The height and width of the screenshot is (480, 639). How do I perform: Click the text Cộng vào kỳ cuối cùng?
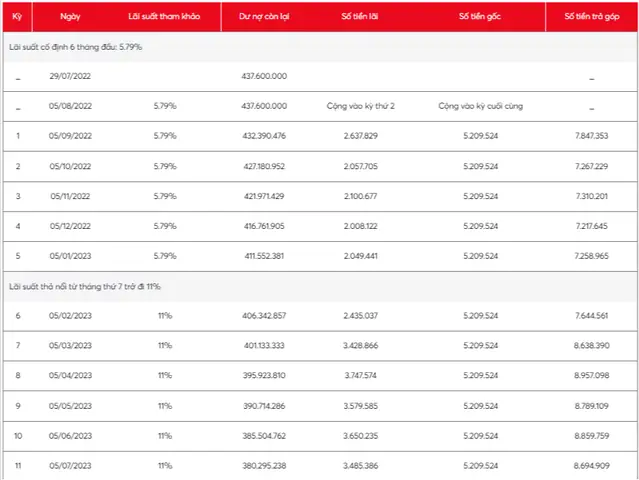481,106
